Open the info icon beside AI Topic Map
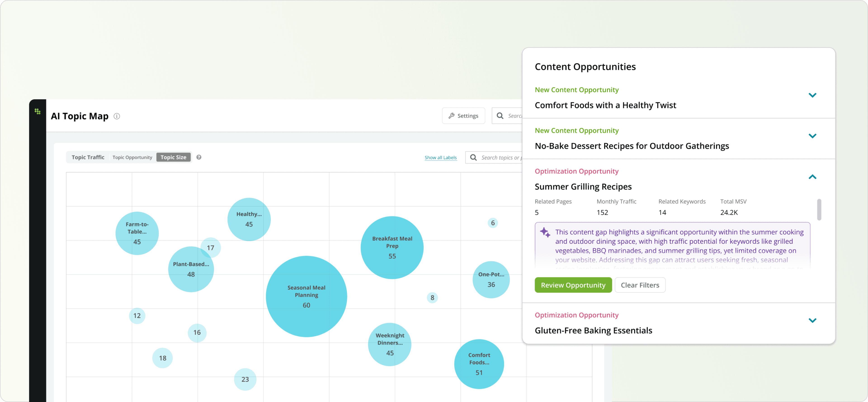The width and height of the screenshot is (868, 402). coord(117,116)
